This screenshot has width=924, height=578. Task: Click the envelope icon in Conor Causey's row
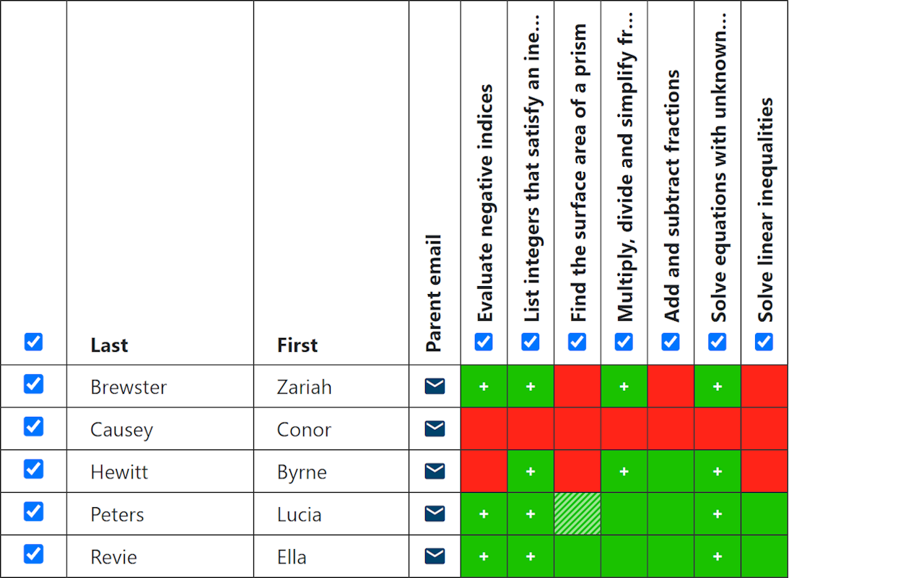tap(434, 428)
